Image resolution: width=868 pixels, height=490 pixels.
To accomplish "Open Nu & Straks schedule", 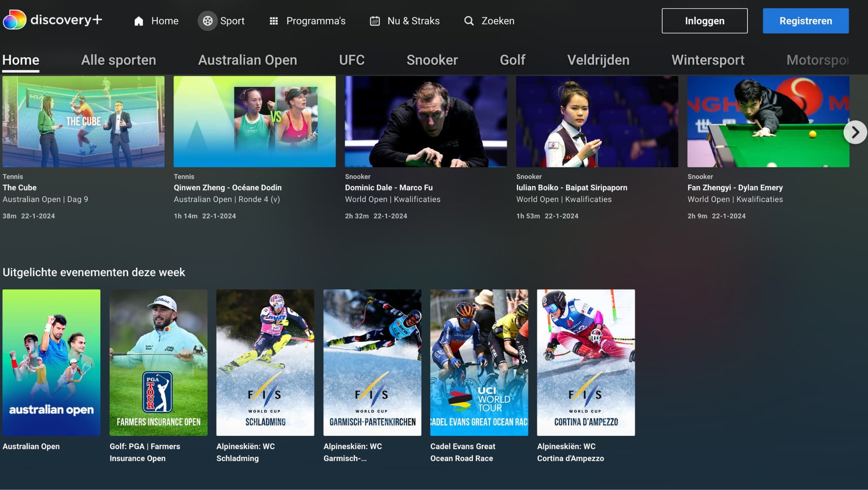I will click(x=404, y=21).
